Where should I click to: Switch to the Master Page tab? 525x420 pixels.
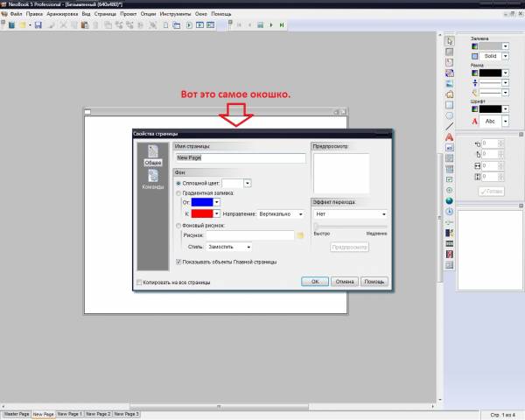coord(16,413)
